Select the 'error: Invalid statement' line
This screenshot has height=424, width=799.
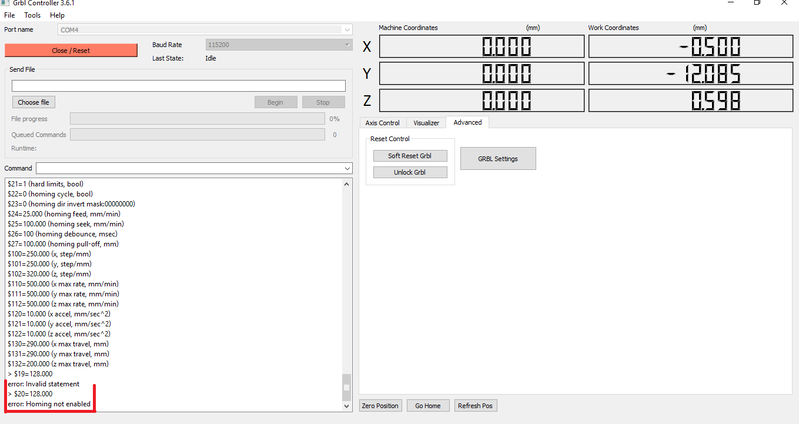tap(44, 384)
